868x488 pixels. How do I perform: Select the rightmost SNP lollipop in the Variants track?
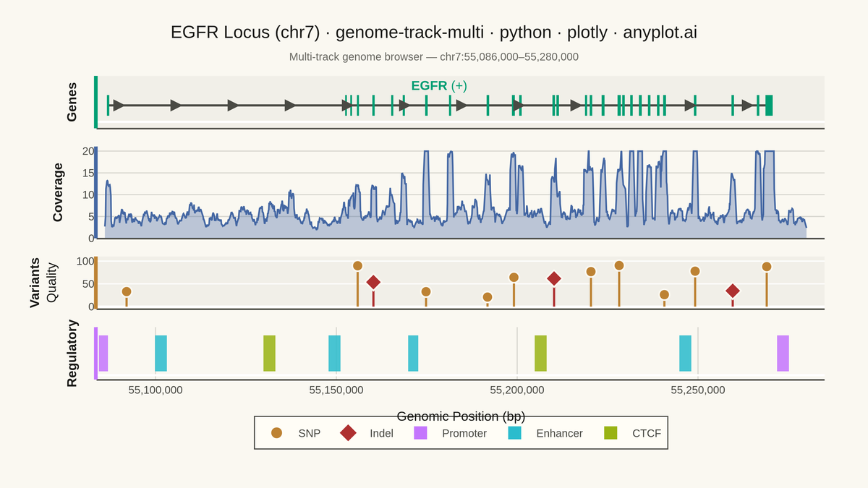(x=767, y=267)
